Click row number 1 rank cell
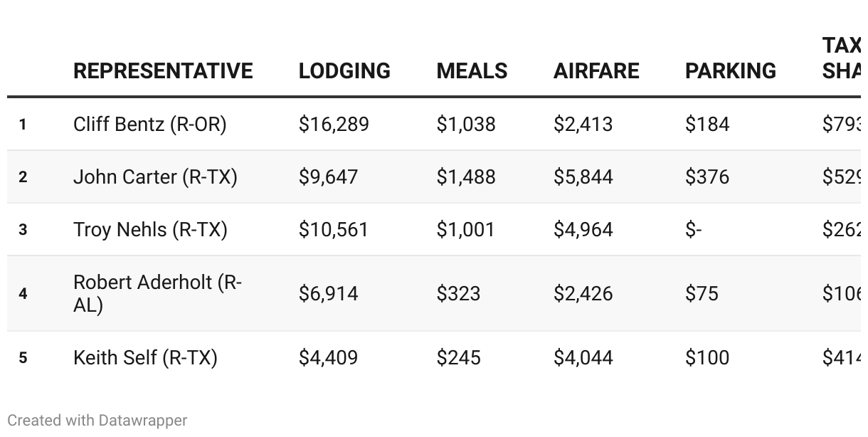The width and height of the screenshot is (868, 437). [23, 125]
